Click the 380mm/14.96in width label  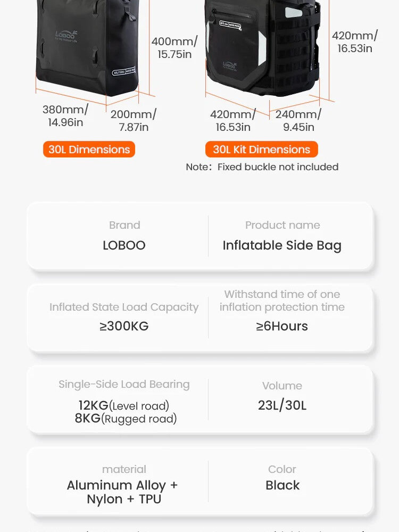coord(65,115)
